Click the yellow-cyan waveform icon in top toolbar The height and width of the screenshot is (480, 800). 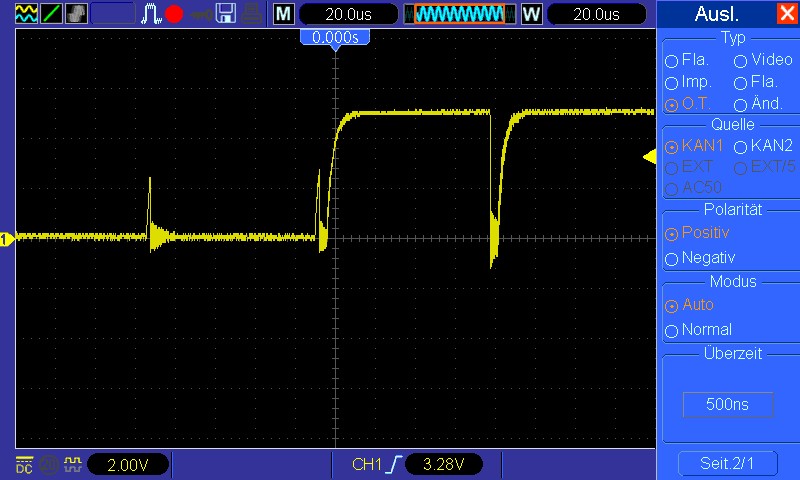click(x=17, y=13)
